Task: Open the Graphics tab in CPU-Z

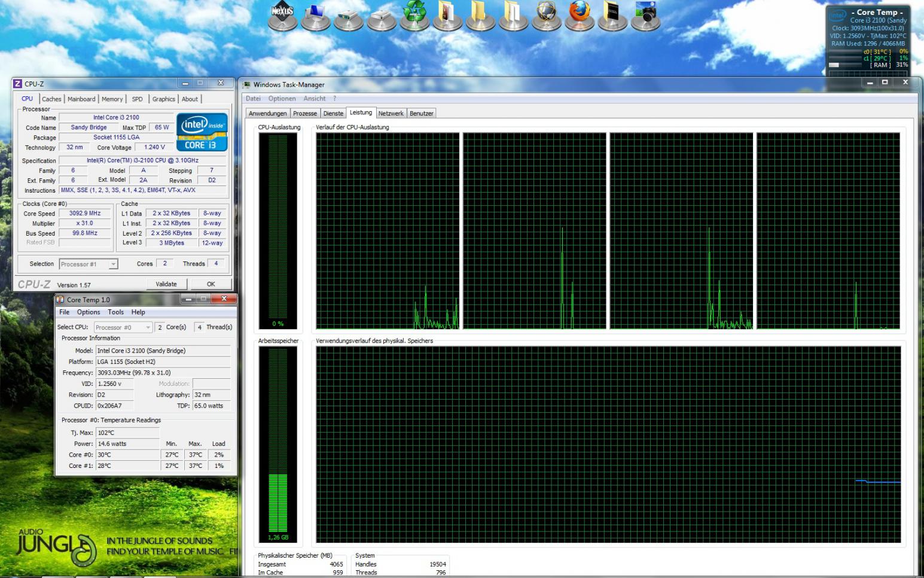Action: [164, 99]
